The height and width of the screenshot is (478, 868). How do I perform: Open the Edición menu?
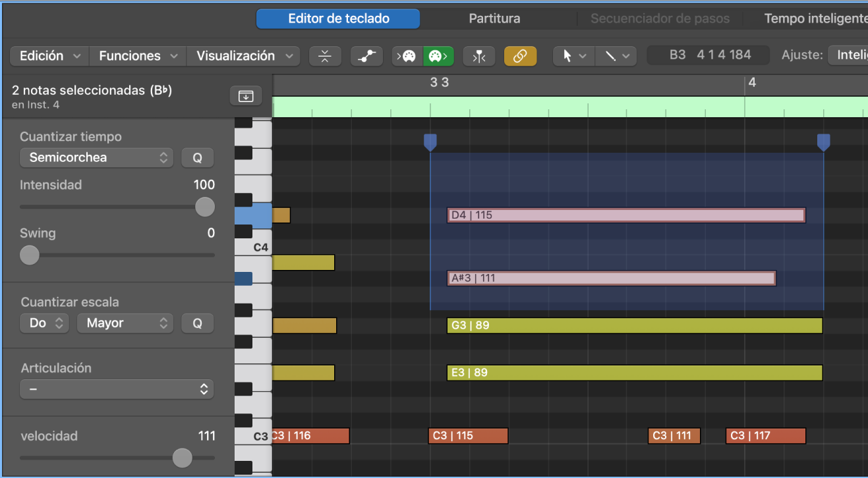49,56
